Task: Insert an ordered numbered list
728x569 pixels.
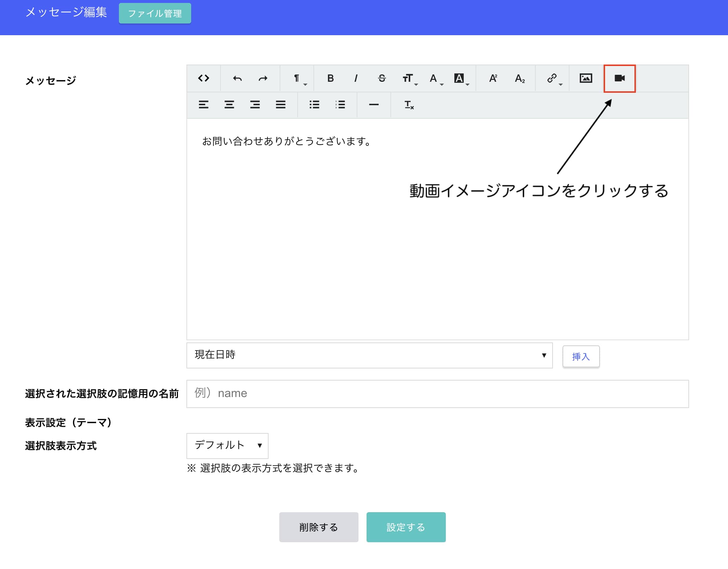Action: pyautogui.click(x=340, y=105)
